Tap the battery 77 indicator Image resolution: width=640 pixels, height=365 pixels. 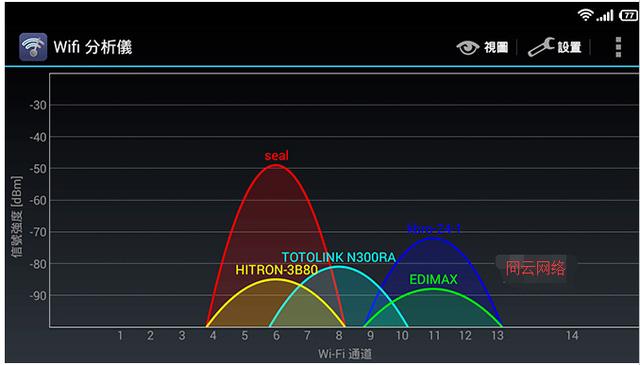pyautogui.click(x=628, y=16)
